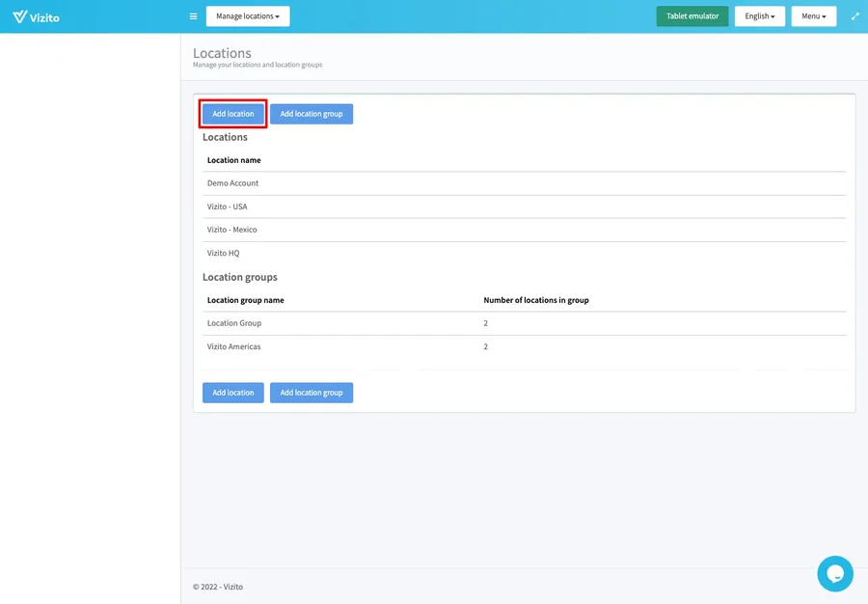Expand the English language dropdown
The width and height of the screenshot is (868, 604).
pyautogui.click(x=759, y=16)
